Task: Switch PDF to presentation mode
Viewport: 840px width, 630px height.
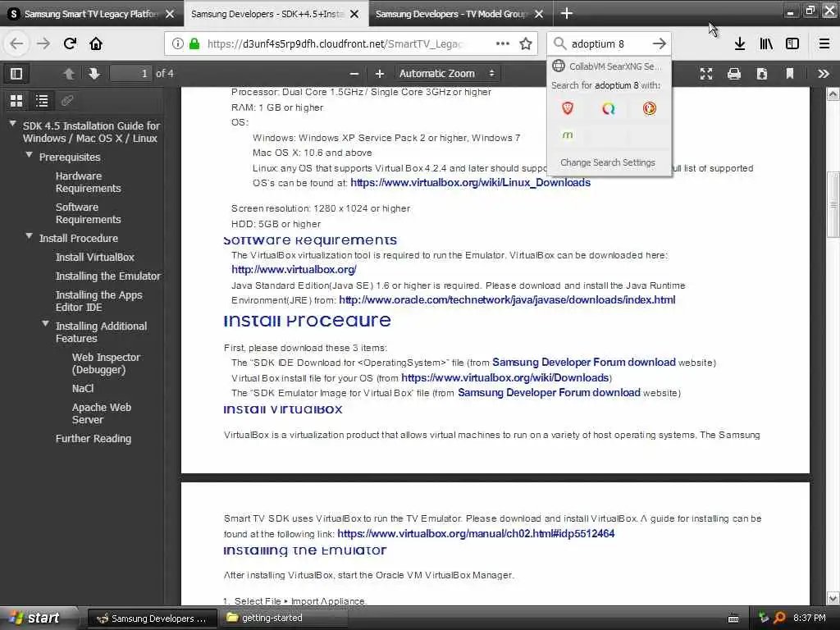Action: (x=706, y=73)
